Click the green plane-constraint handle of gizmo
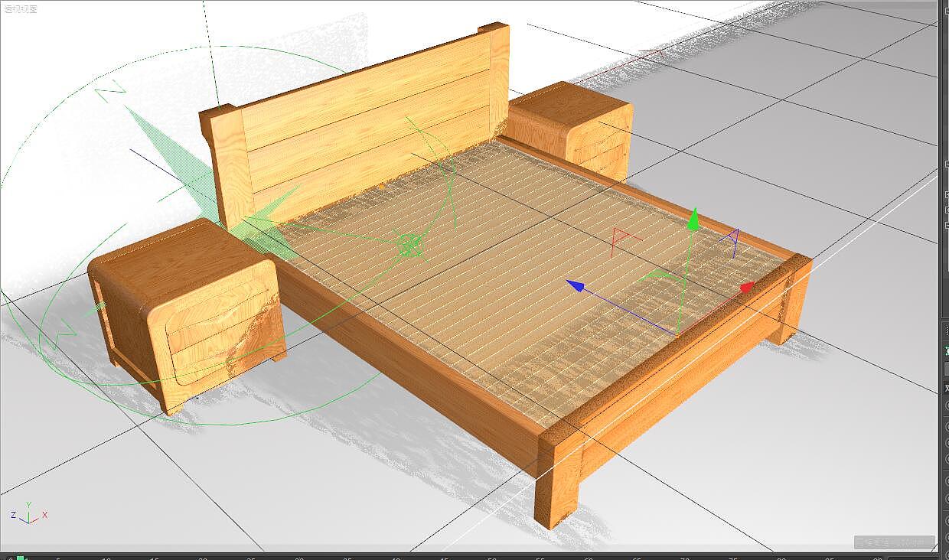This screenshot has width=949, height=560. coord(663,276)
